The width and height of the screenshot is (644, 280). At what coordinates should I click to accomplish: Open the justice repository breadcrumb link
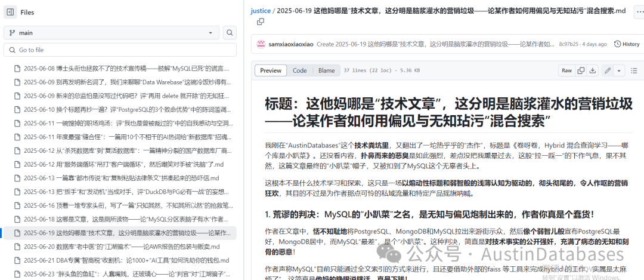coord(261,11)
